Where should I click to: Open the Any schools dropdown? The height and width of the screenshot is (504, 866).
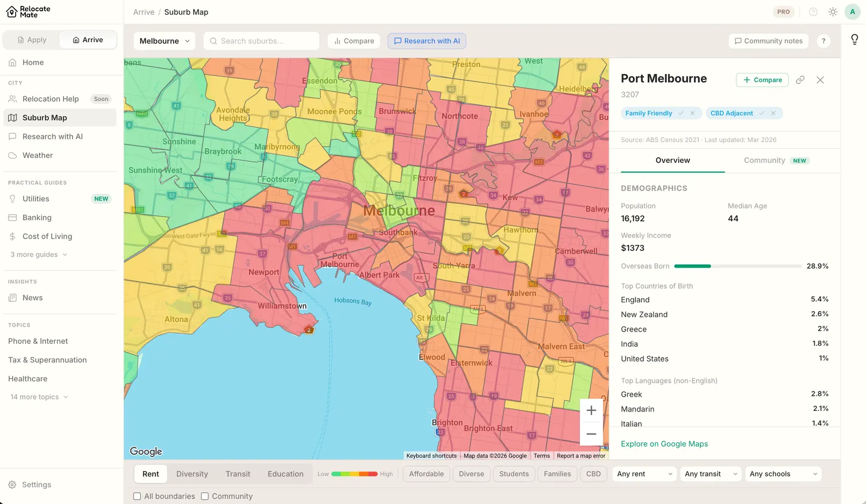pyautogui.click(x=783, y=474)
